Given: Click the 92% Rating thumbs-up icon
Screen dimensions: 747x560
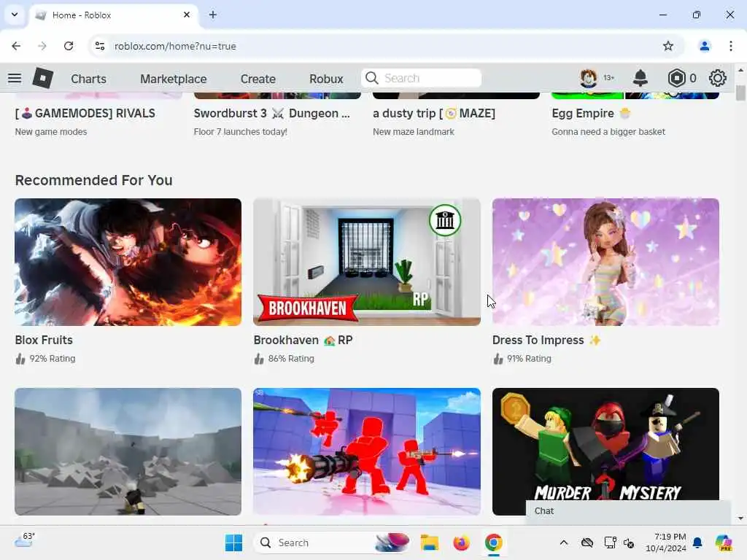Looking at the screenshot, I should pos(20,359).
